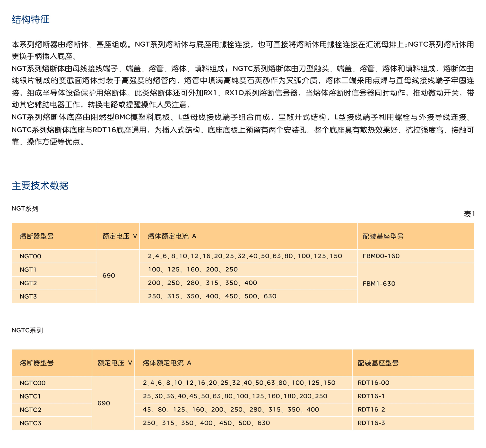
Task: Click NGTC2 current ratings row starting with 45
Action: pyautogui.click(x=231, y=409)
